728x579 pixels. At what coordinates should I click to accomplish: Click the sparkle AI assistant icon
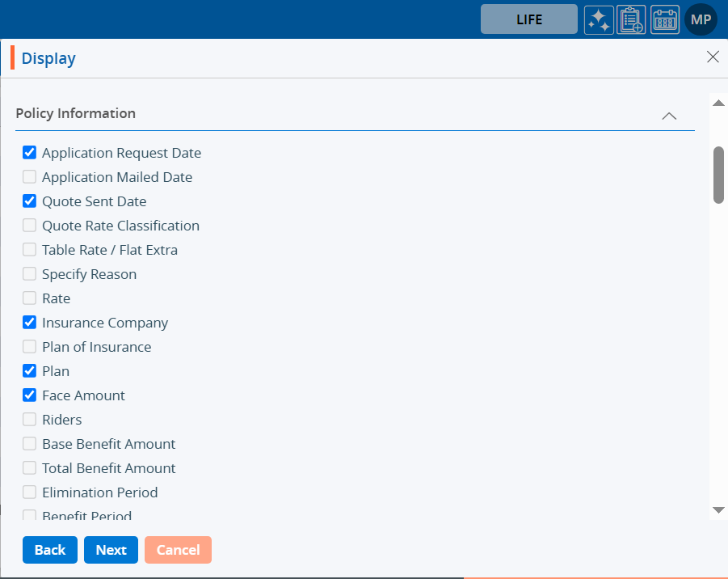click(599, 19)
